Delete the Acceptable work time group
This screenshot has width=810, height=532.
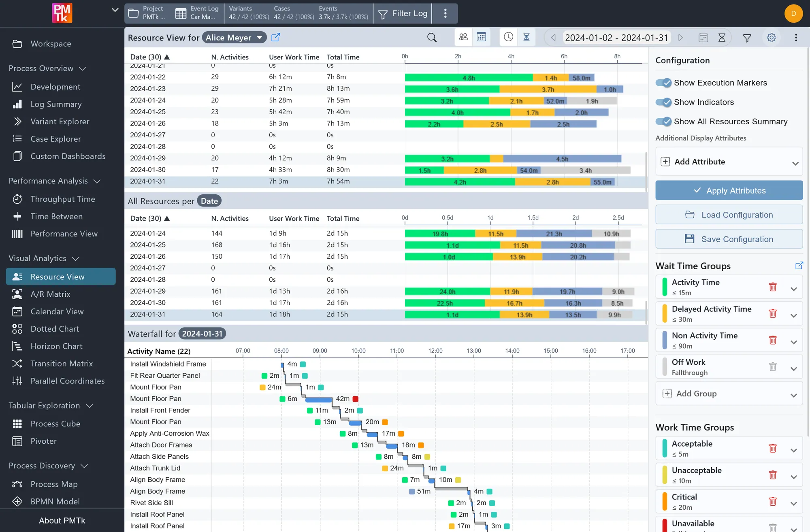tap(773, 448)
